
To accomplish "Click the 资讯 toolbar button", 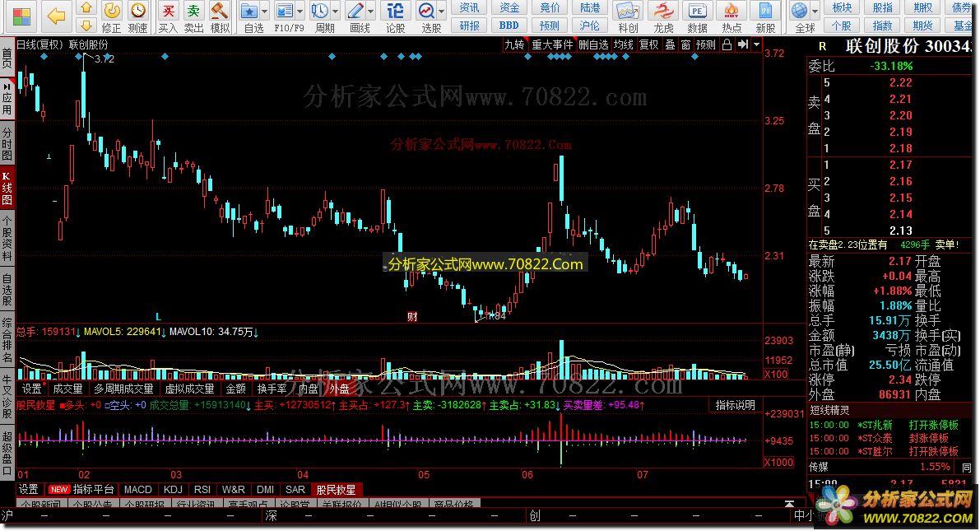I will (x=469, y=7).
